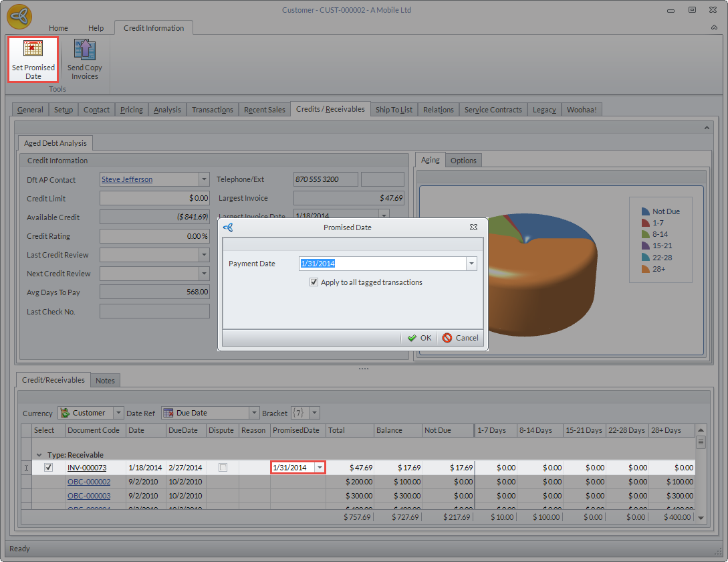Click the OK green checkmark button
The width and height of the screenshot is (728, 562).
(420, 338)
